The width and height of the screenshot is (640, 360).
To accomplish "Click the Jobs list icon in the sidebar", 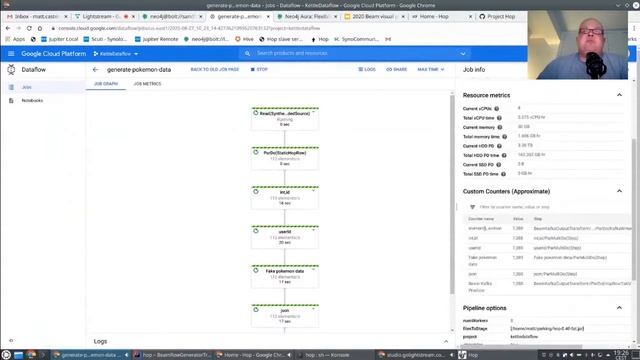I will pyautogui.click(x=11, y=87).
